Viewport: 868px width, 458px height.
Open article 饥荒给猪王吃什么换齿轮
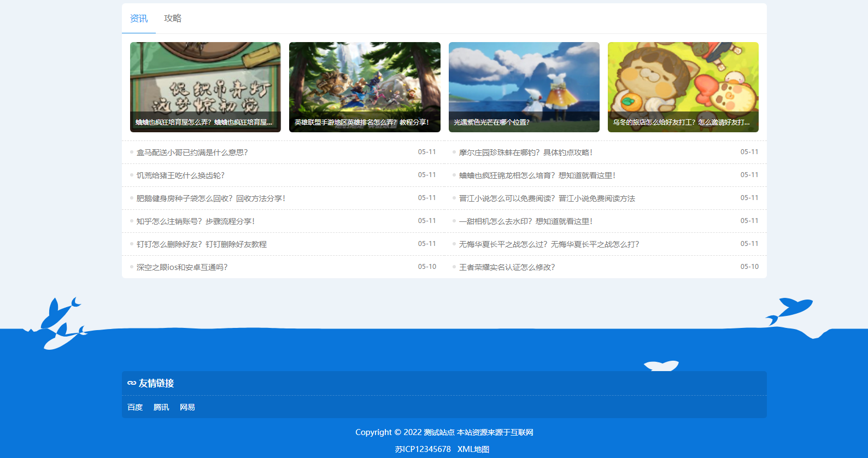[181, 175]
